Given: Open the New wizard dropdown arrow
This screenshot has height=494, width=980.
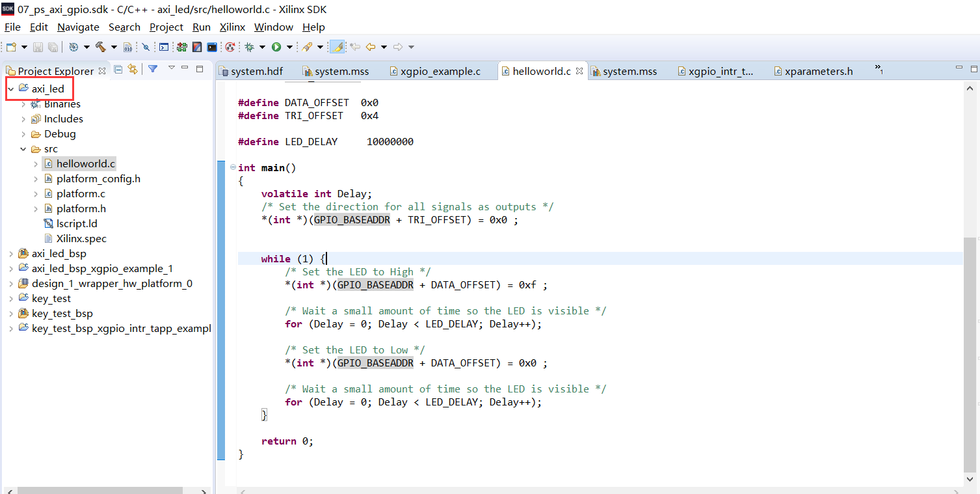Looking at the screenshot, I should click(24, 47).
